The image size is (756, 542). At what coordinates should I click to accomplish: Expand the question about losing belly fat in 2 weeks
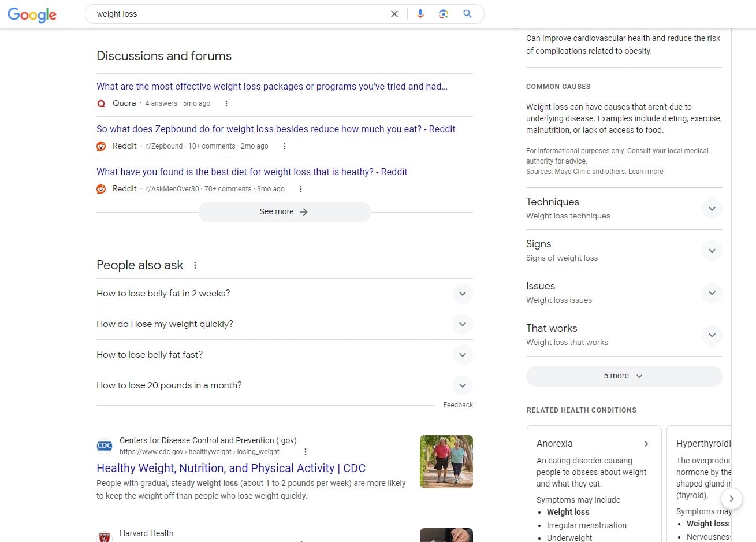[462, 294]
